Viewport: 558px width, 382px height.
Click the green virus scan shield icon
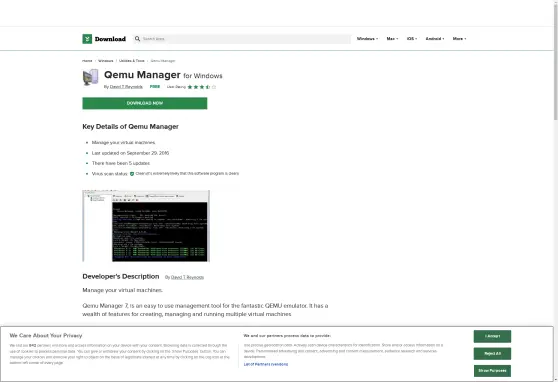coord(132,174)
